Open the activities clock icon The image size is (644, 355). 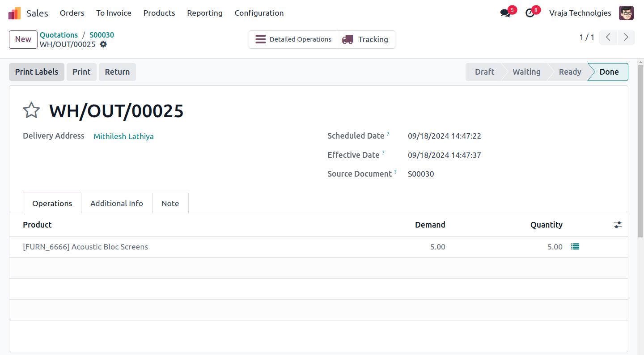[530, 13]
